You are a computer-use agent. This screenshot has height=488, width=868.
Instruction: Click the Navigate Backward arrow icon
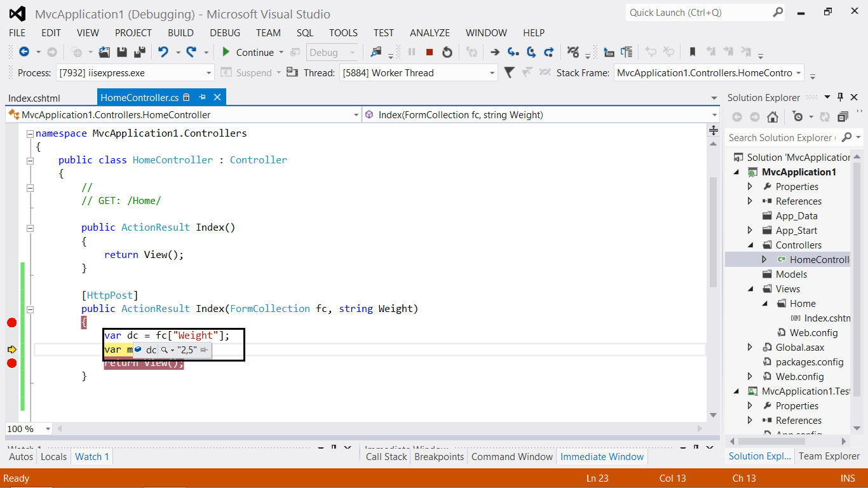24,52
